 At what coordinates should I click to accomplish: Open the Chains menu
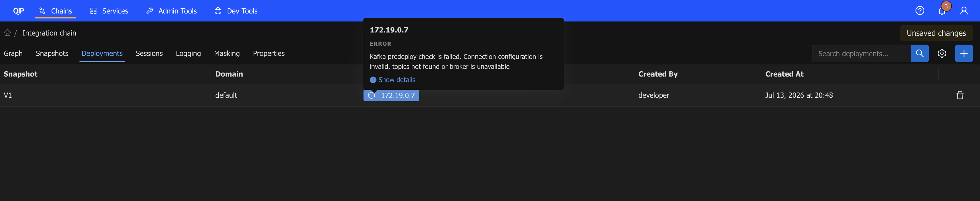(56, 11)
